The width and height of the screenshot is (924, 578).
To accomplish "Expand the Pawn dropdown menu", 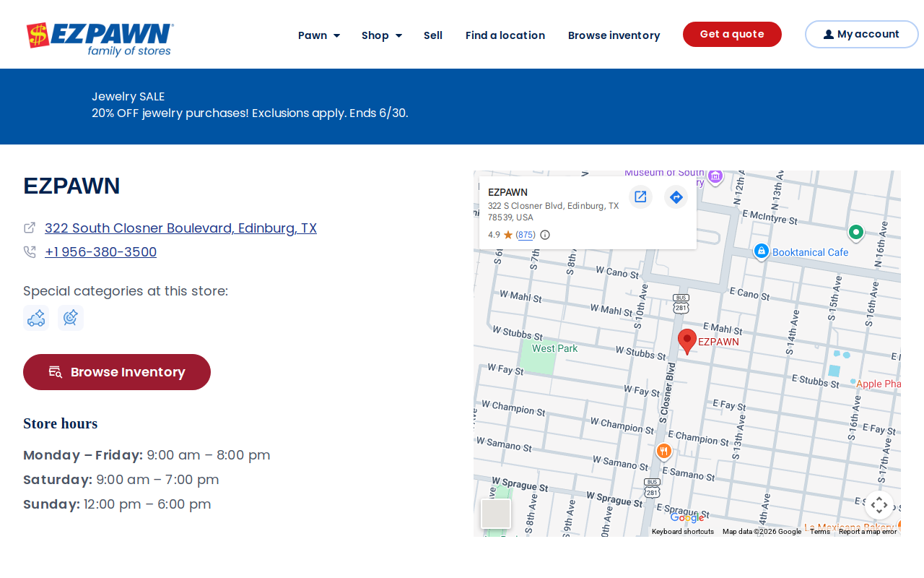I will coord(319,35).
